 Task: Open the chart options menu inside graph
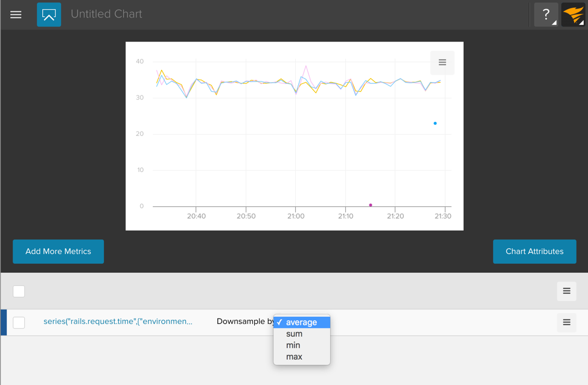[x=442, y=63]
